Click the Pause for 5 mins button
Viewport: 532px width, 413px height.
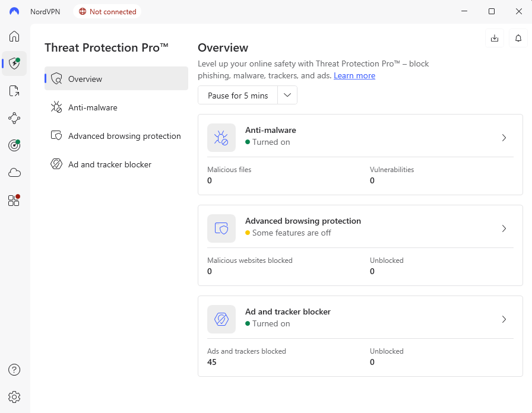[x=237, y=96]
